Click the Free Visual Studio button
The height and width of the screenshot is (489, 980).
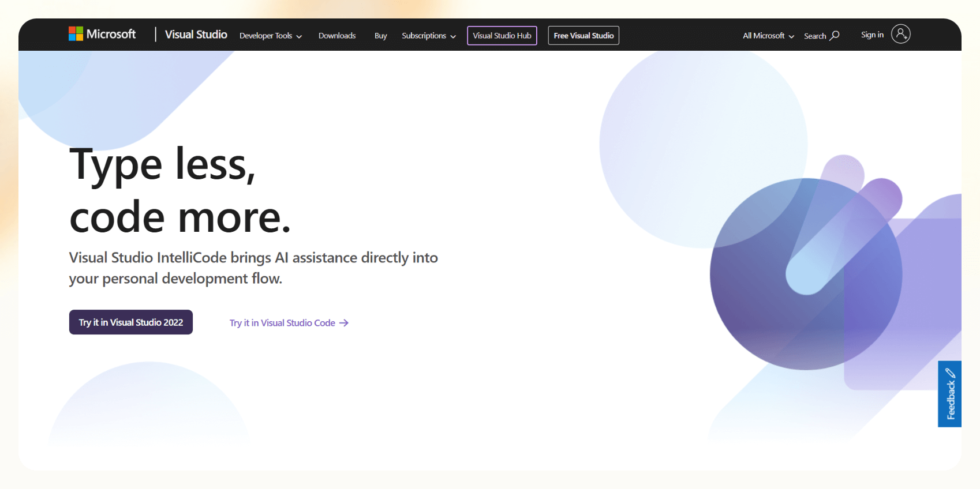pyautogui.click(x=583, y=36)
